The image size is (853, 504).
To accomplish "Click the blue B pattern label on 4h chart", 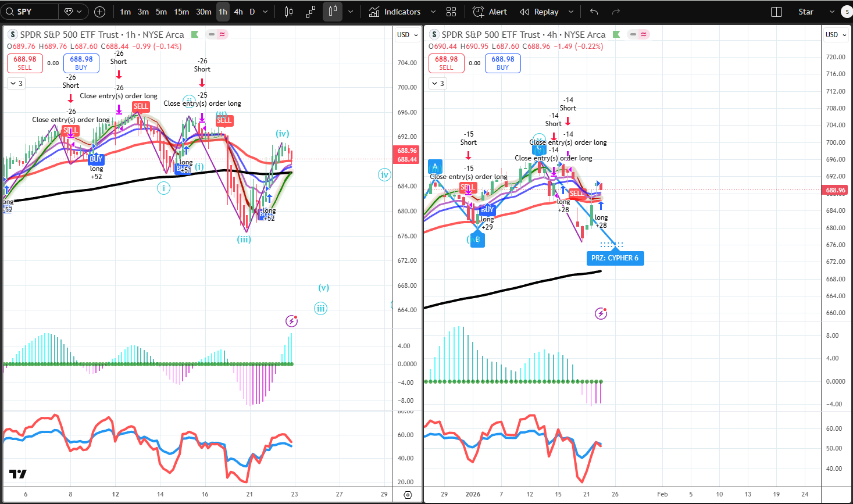I will pos(477,240).
